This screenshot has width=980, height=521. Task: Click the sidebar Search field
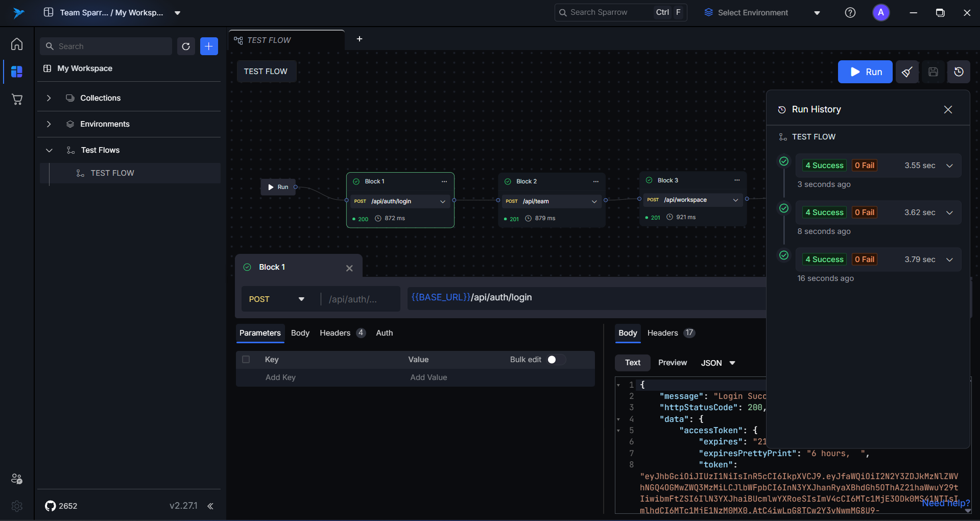pyautogui.click(x=106, y=46)
